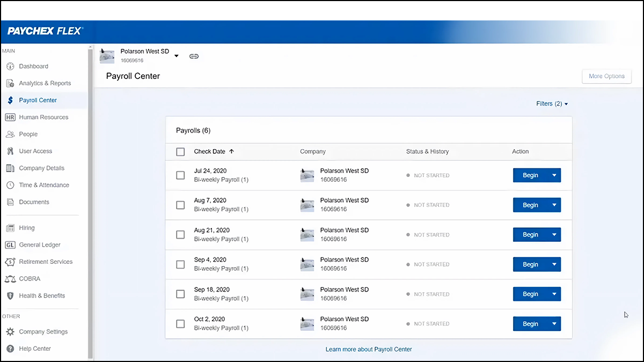This screenshot has height=362, width=644.
Task: Expand Begin options arrow for Aug 21, 2020
Action: (x=554, y=235)
